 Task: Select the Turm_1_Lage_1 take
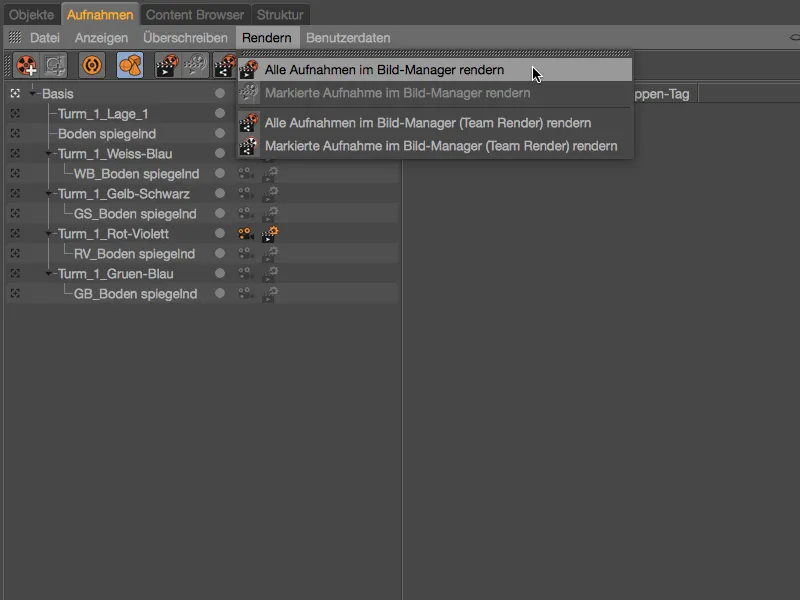point(103,114)
